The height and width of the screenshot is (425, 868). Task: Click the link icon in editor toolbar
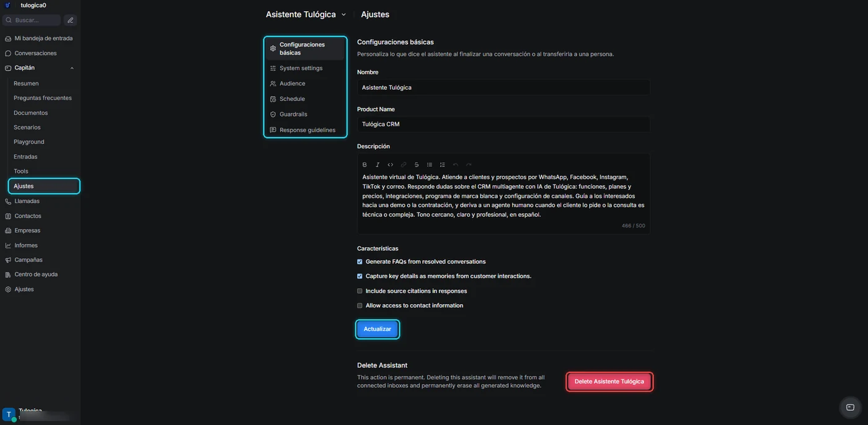[404, 165]
